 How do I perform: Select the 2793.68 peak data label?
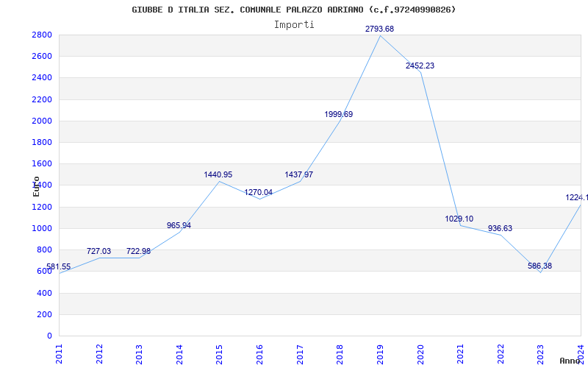click(x=379, y=29)
